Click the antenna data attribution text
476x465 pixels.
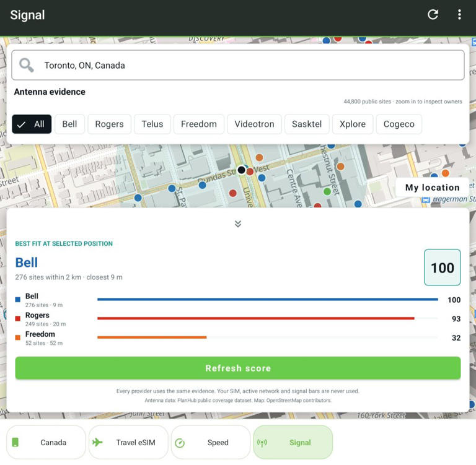coord(238,401)
